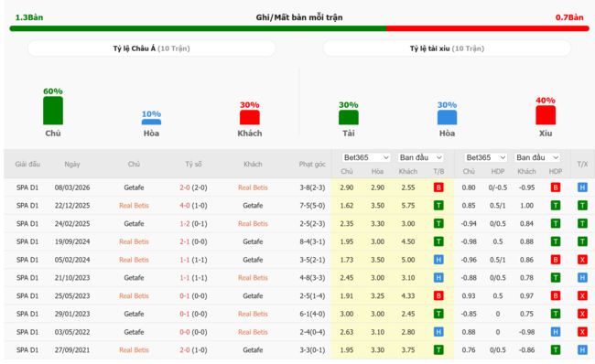The image size is (595, 364).
Task: Click the 30% Tài green bar
Action: tap(349, 117)
